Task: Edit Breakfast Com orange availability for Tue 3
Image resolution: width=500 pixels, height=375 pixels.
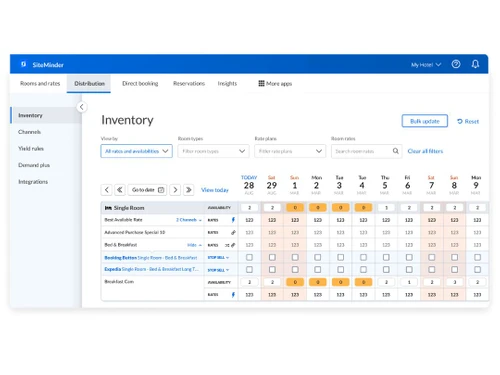Action: (340, 282)
